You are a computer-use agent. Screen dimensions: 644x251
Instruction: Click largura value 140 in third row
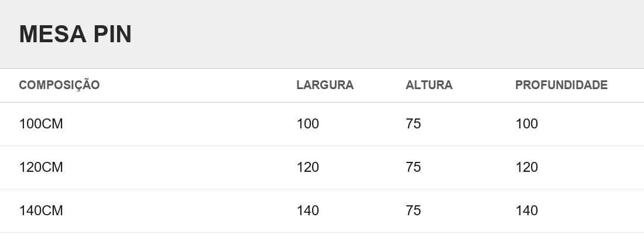coord(307,211)
